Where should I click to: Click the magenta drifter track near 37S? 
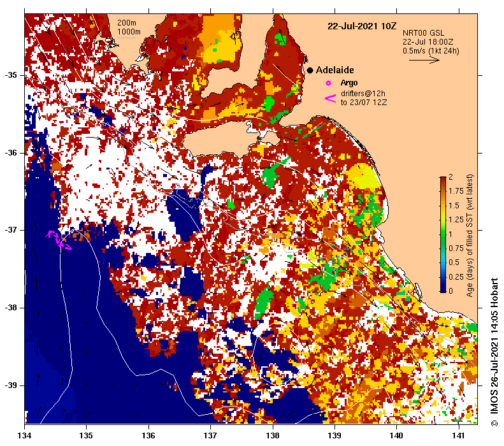pos(58,240)
